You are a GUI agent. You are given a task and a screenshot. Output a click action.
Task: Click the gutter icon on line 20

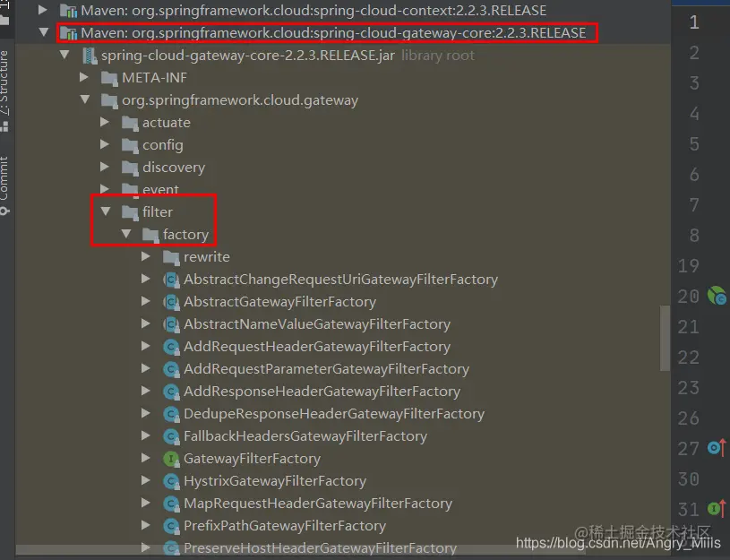click(x=717, y=296)
